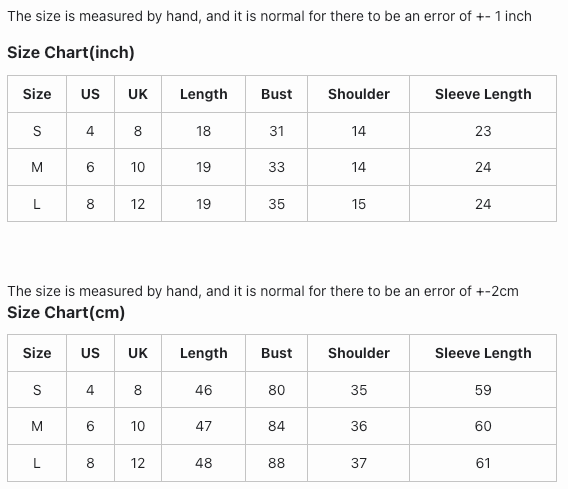Click bust value 31 in inch table
Screen dimensions: 568x489
click(276, 131)
